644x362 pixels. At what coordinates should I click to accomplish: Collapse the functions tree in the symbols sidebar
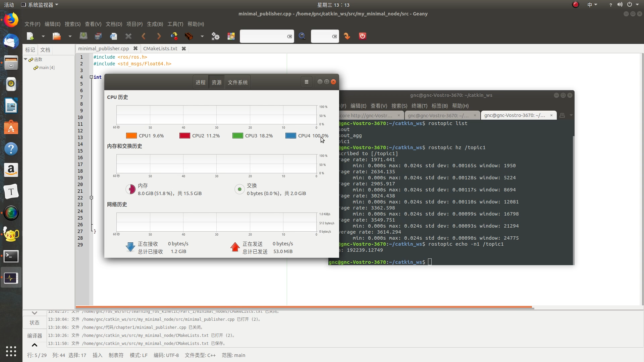[x=25, y=59]
